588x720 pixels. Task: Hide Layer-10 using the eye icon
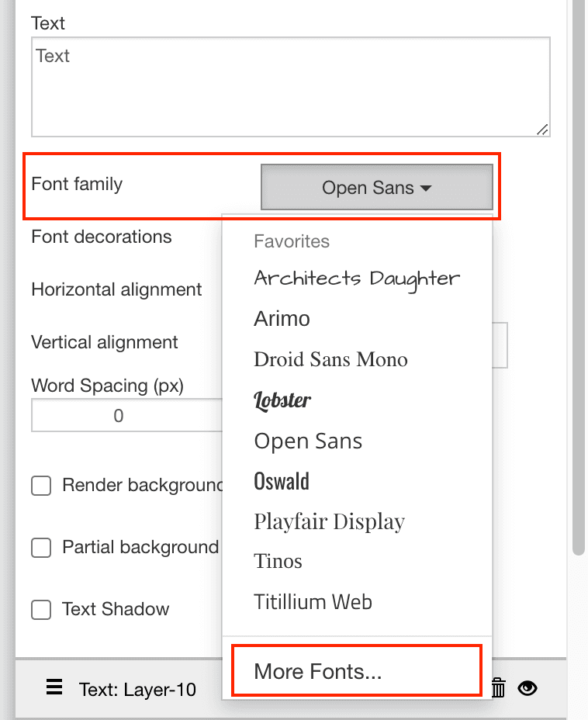coord(527,687)
